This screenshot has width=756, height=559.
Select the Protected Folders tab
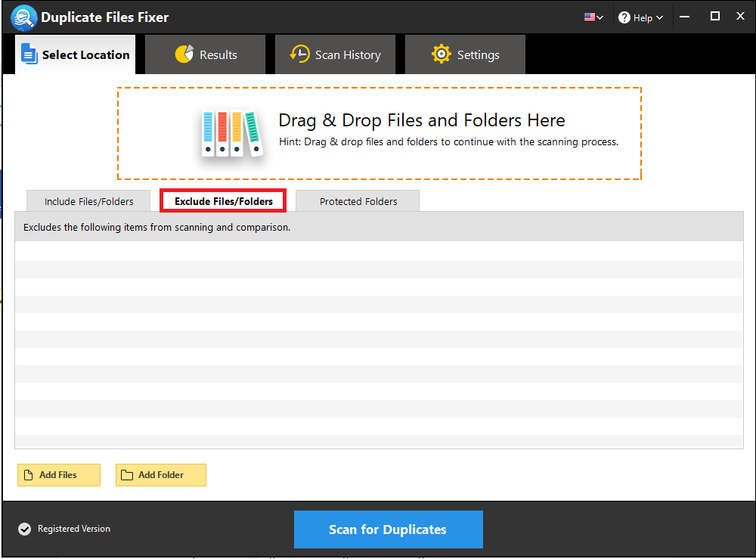(x=358, y=201)
